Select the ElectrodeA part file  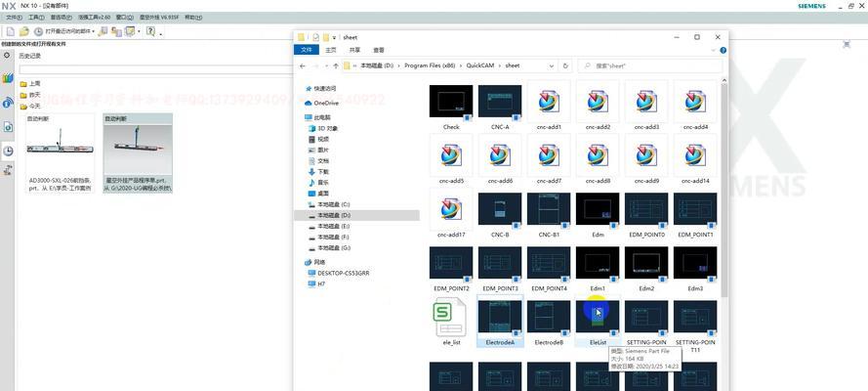[x=500, y=322]
